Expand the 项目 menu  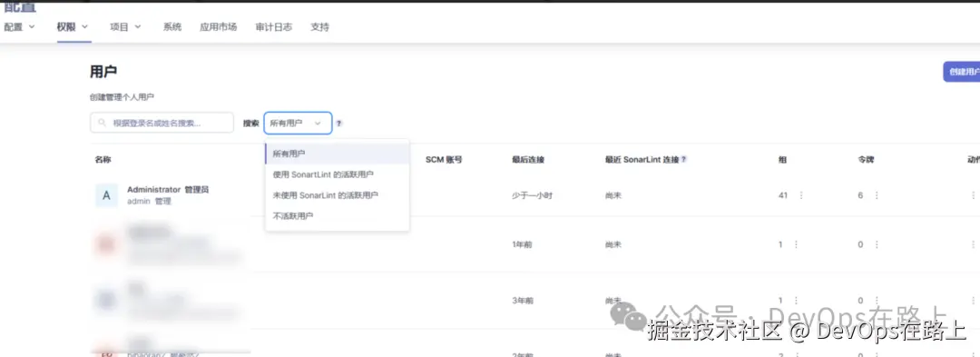coord(125,27)
